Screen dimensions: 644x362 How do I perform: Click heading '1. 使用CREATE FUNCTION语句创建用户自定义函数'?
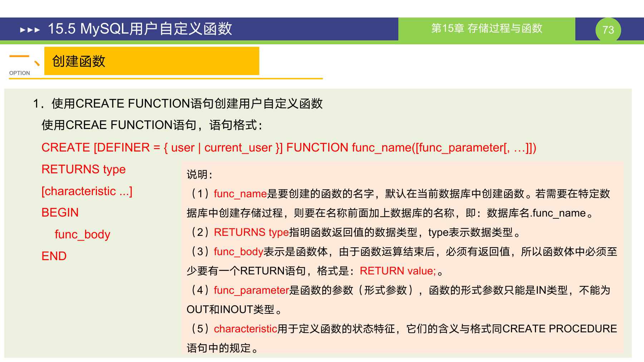click(x=178, y=104)
